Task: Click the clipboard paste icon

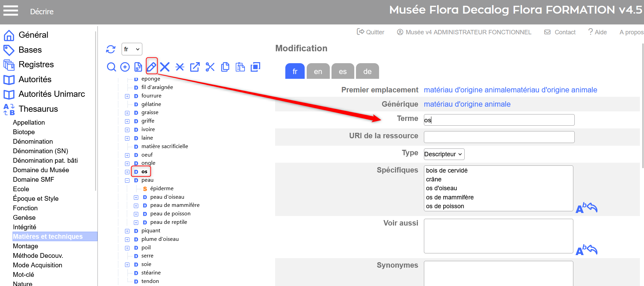Action: [x=240, y=67]
